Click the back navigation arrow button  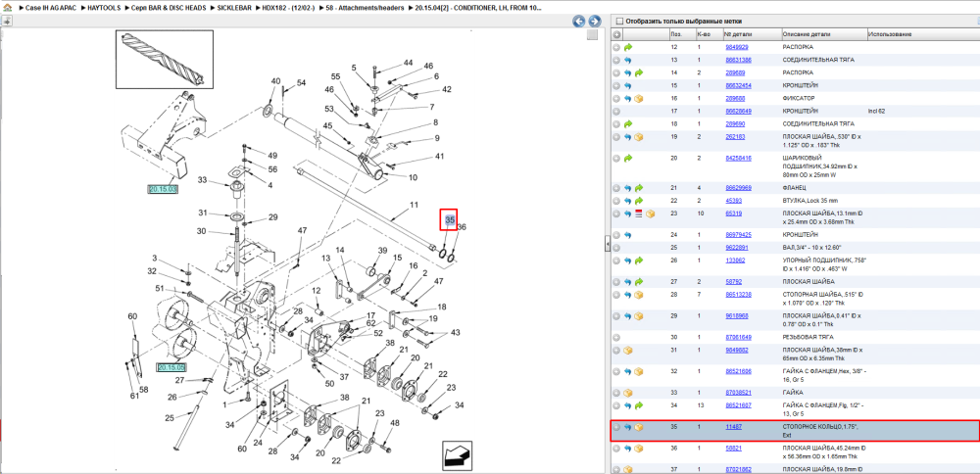click(579, 22)
